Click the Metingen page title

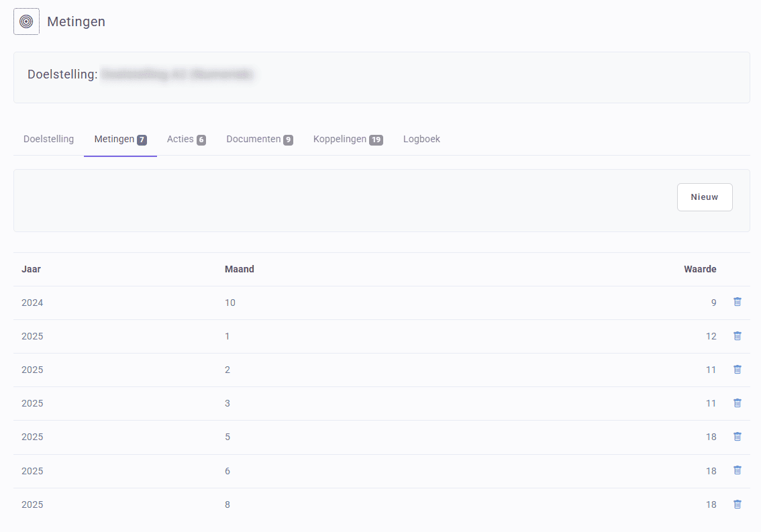pos(77,22)
